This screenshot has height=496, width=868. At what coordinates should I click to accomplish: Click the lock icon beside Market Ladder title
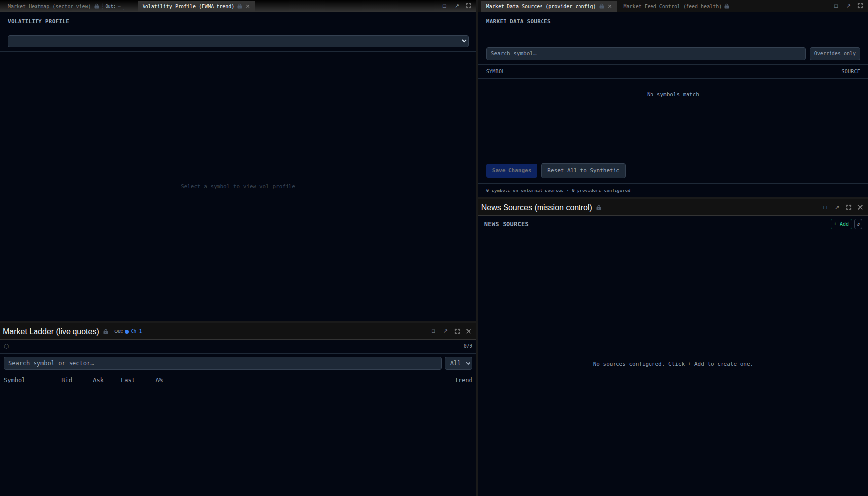(106, 332)
